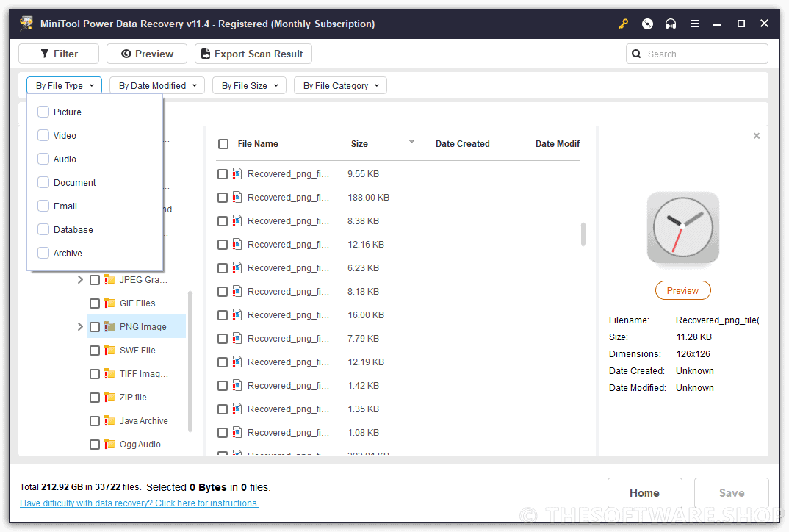Click the orange Preview button under thumbnail
This screenshot has height=532, width=789.
click(682, 290)
